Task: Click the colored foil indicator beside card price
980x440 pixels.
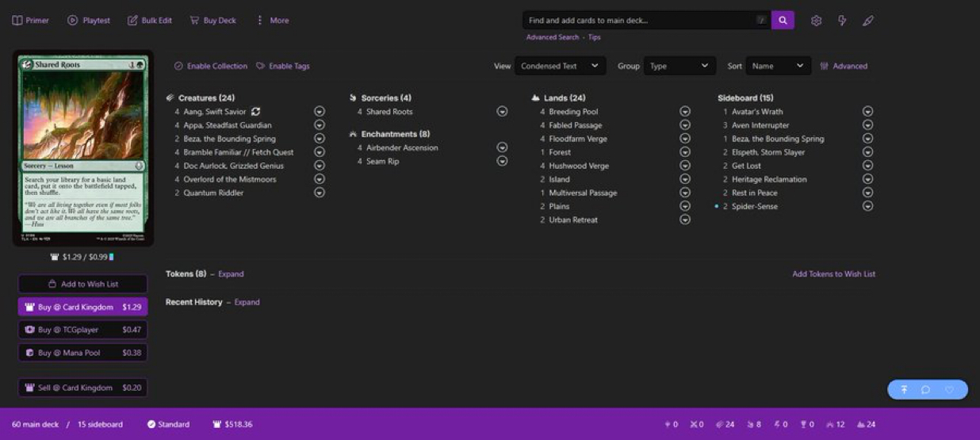Action: pyautogui.click(x=112, y=257)
